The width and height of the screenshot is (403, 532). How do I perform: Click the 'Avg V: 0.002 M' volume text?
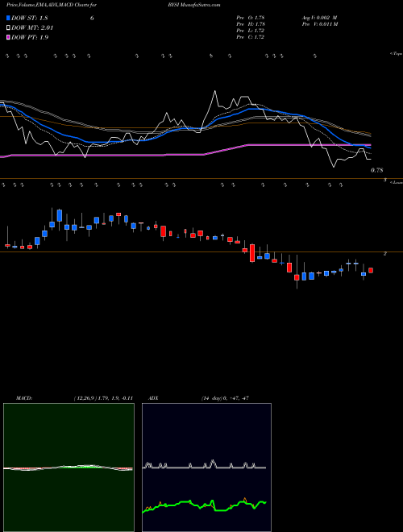[319, 18]
